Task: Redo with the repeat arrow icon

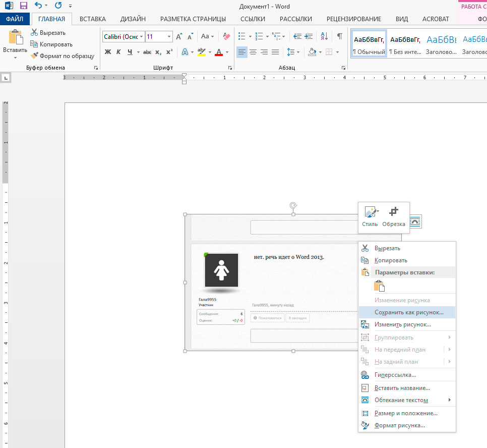Action: tap(58, 5)
